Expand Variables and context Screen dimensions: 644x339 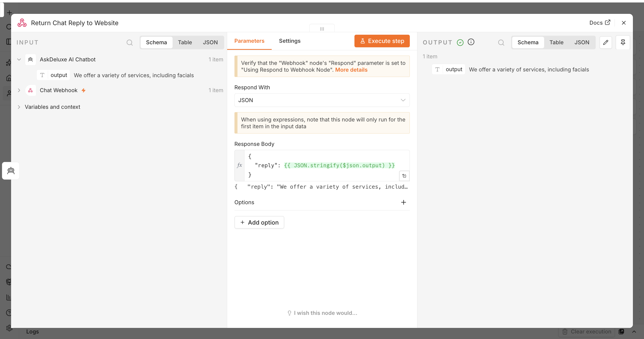pyautogui.click(x=19, y=107)
